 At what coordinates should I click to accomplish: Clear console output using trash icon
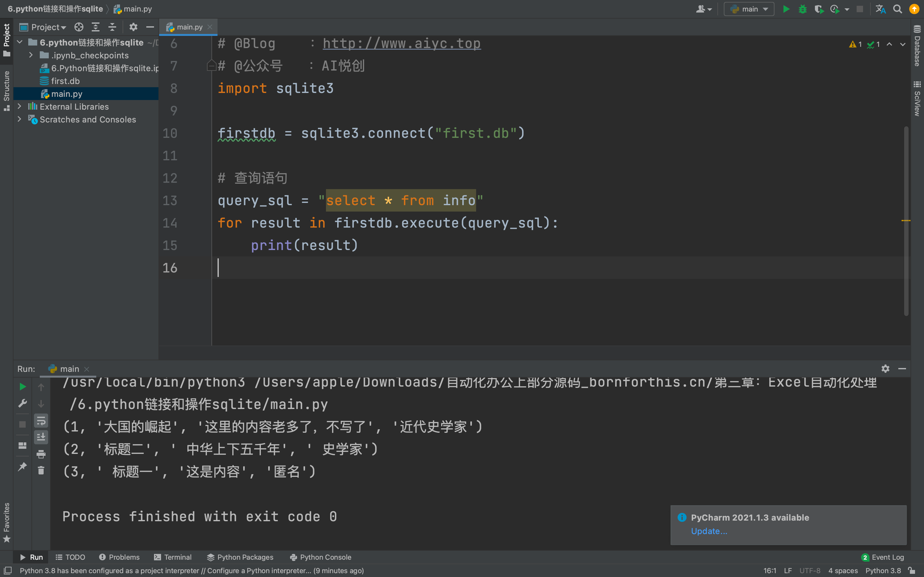point(41,470)
